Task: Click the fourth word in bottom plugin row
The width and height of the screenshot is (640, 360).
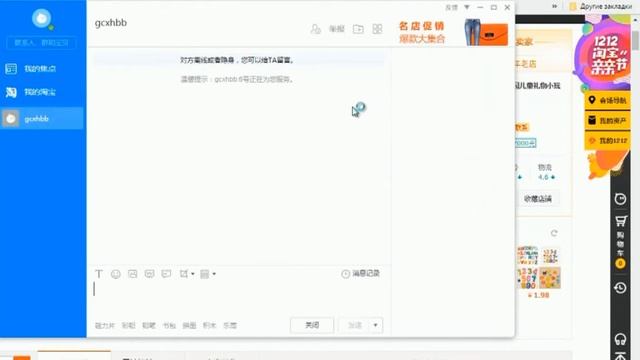Action: pyautogui.click(x=169, y=325)
